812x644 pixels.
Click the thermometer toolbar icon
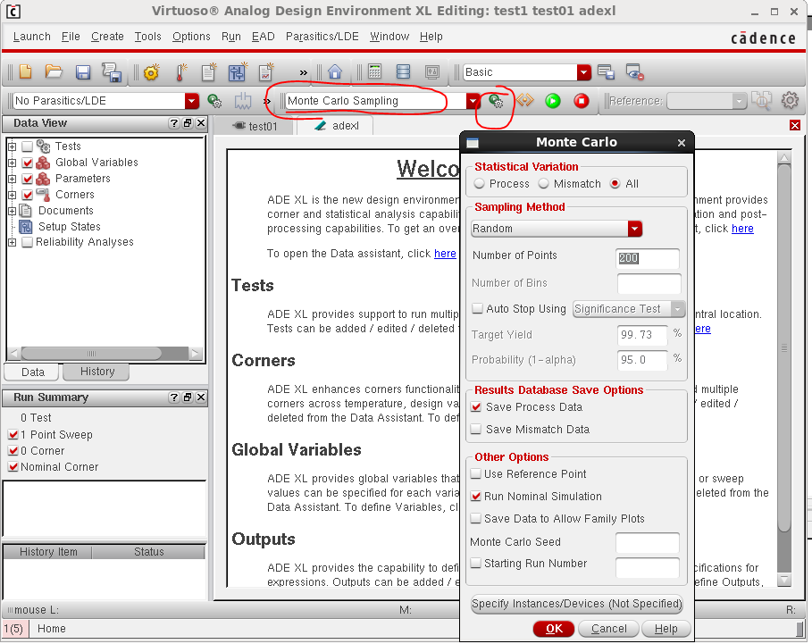[180, 72]
